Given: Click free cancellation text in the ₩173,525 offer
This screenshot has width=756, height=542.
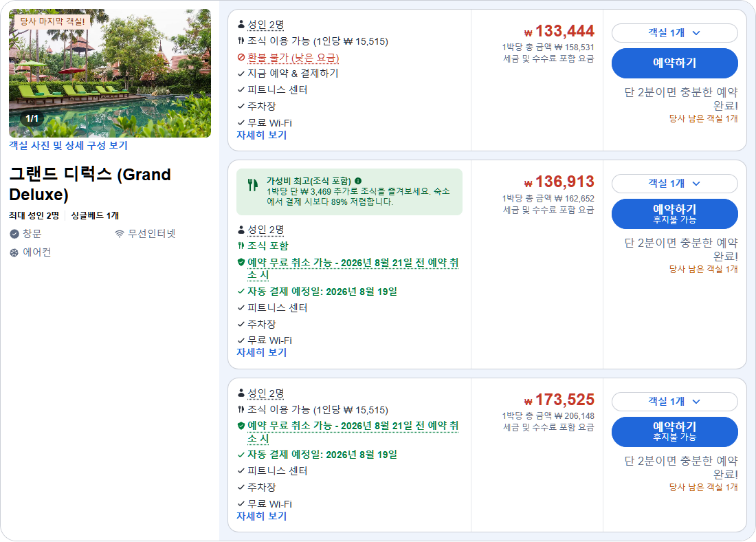Looking at the screenshot, I should tap(353, 431).
